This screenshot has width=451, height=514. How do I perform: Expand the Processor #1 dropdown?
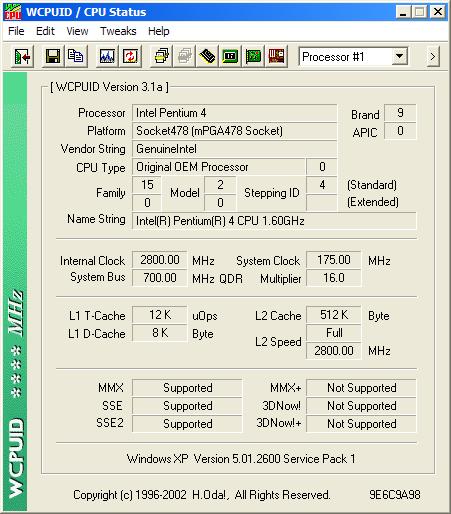click(x=399, y=56)
